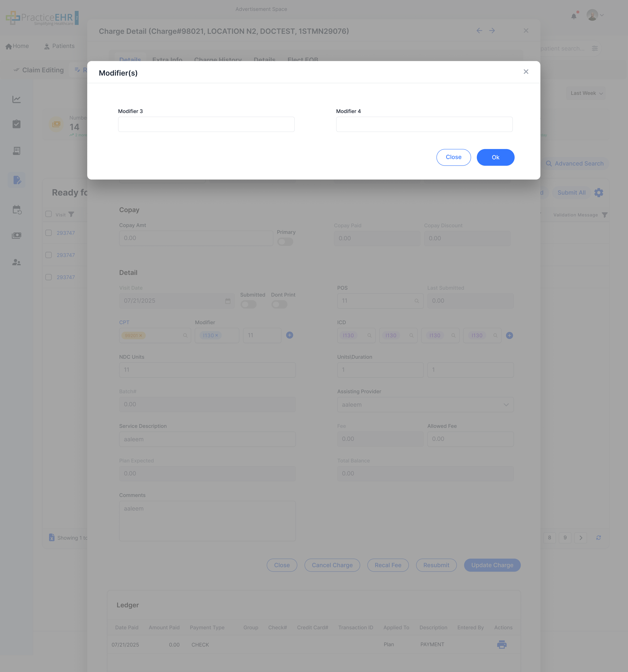Go to next charge with right arrow
628x672 pixels.
click(492, 31)
